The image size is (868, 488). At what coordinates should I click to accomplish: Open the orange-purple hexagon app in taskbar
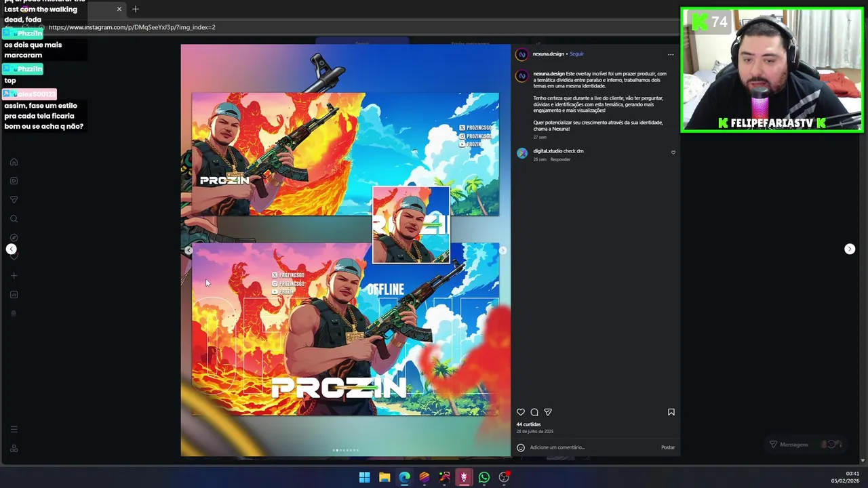425,477
